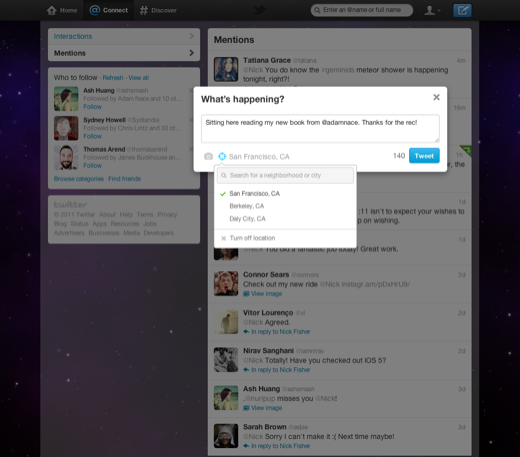520x457 pixels.
Task: Open the Connect tab
Action: pyautogui.click(x=109, y=10)
